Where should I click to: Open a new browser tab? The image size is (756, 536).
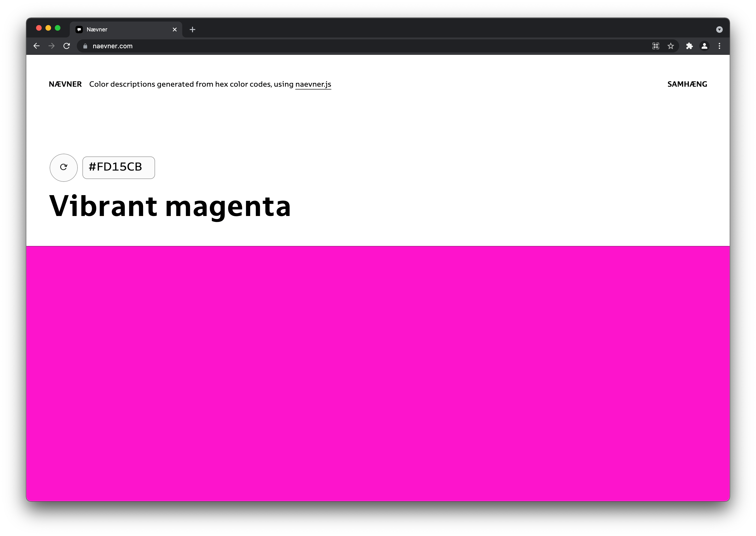[192, 30]
